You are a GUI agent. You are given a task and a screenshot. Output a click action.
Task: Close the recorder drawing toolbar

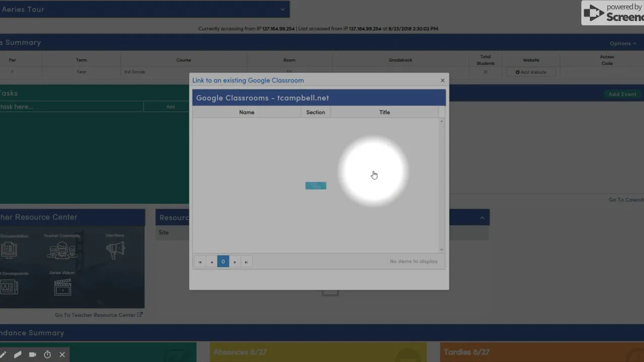coord(62,354)
